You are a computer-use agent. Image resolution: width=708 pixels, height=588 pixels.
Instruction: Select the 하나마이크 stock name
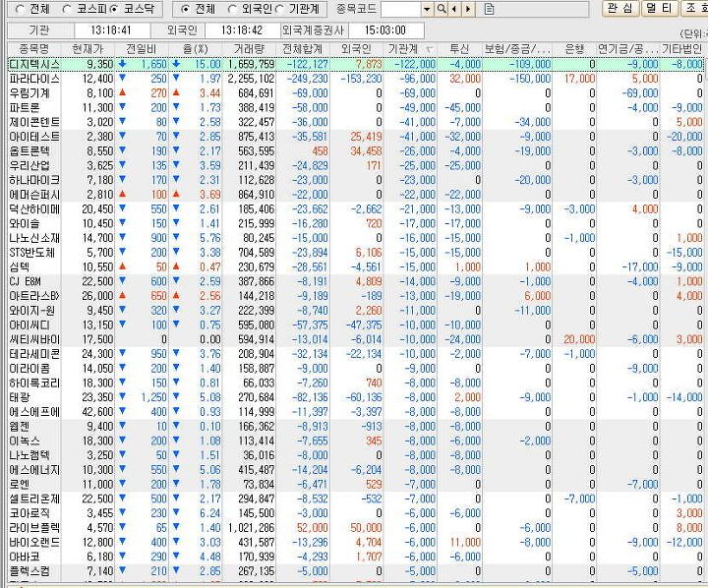point(34,180)
